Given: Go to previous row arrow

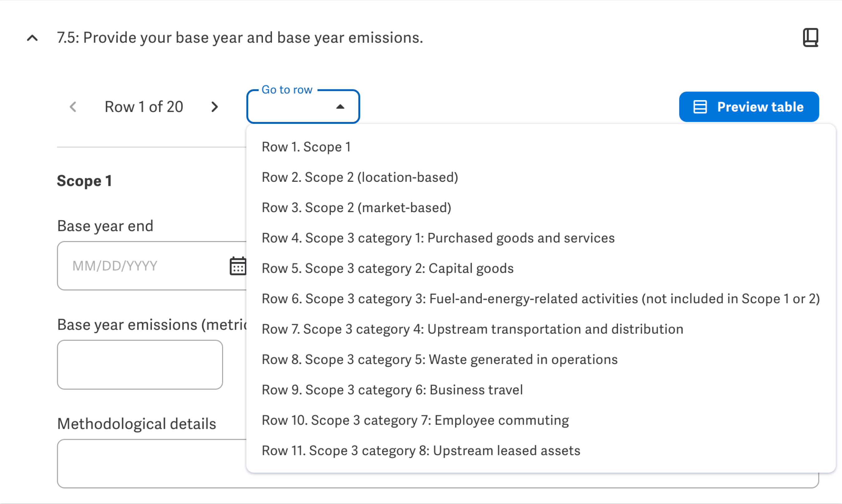Looking at the screenshot, I should pyautogui.click(x=73, y=107).
